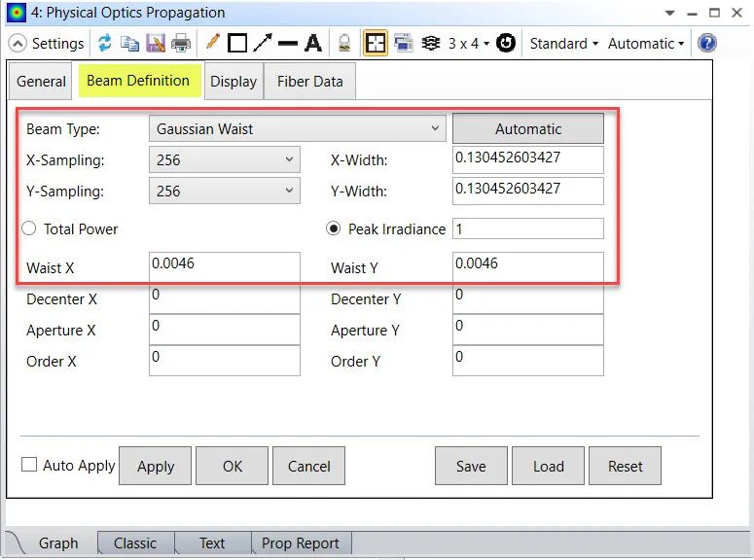Select the pencil annotation tool
Screen dimensions: 754x560
213,44
